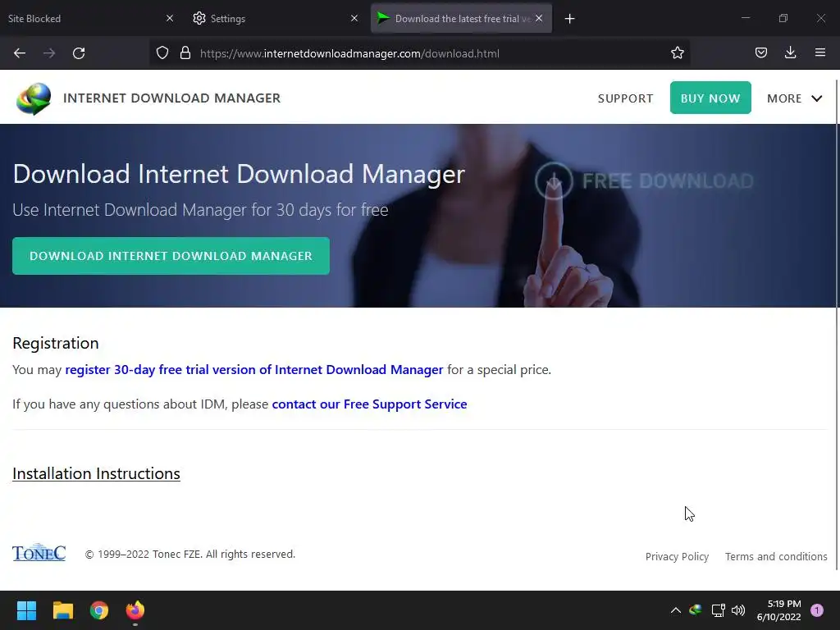Click the BUY NOW button
The height and width of the screenshot is (630, 840).
[710, 98]
